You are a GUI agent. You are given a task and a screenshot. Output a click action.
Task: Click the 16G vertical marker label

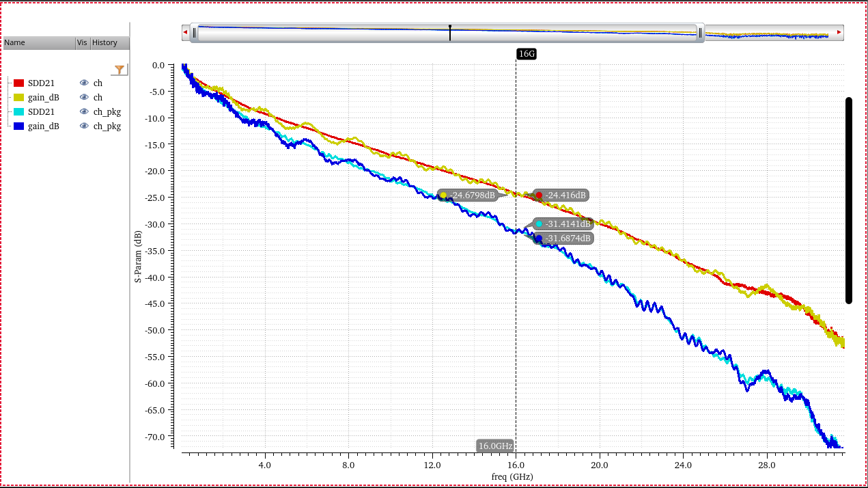[526, 53]
